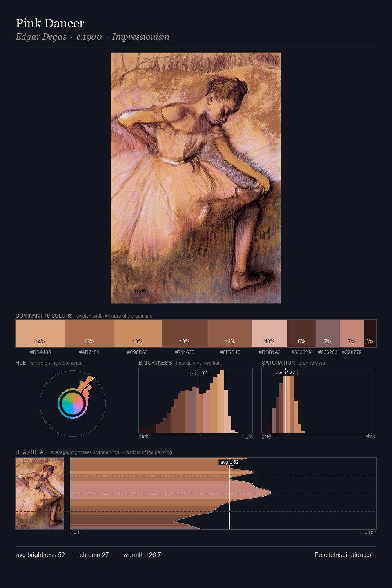Viewport: 392px width, 588px height.
Task: Click the 'how dark vs how light' caption
Action: tap(199, 363)
